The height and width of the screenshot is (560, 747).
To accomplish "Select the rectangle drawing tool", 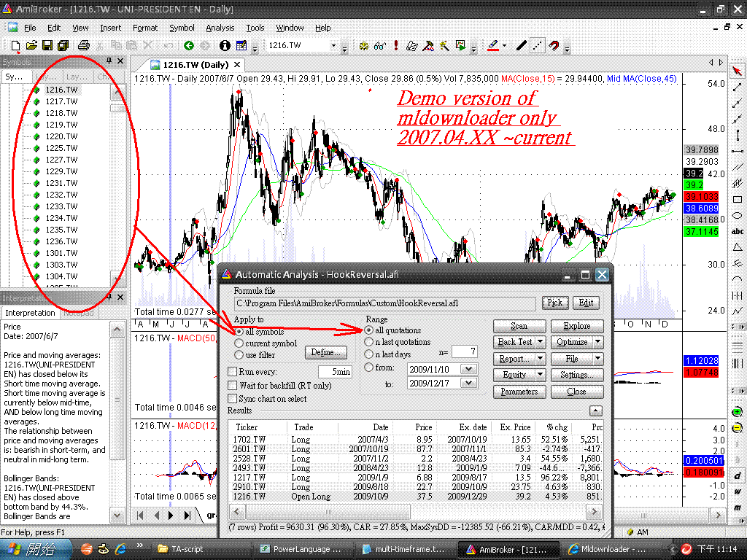I will 737,200.
